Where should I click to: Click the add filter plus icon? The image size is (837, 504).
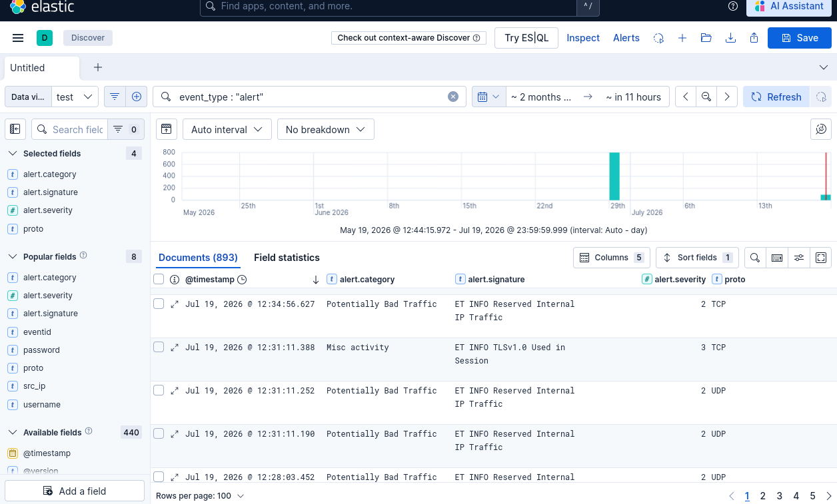coord(137,97)
